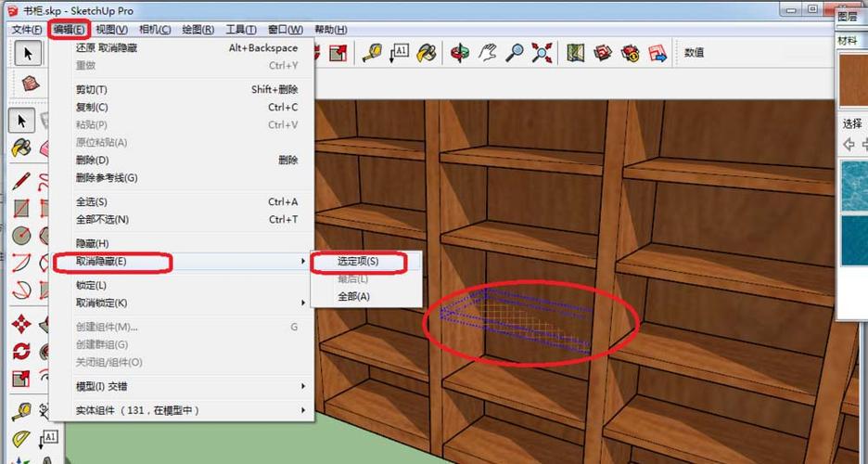Activate the Move tool
Screen dimensions: 868x464
21,324
